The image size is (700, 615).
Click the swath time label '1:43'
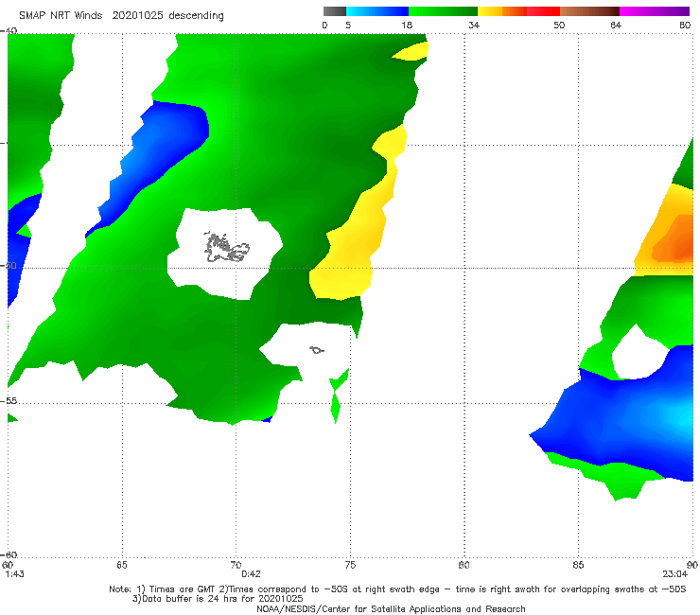(14, 574)
